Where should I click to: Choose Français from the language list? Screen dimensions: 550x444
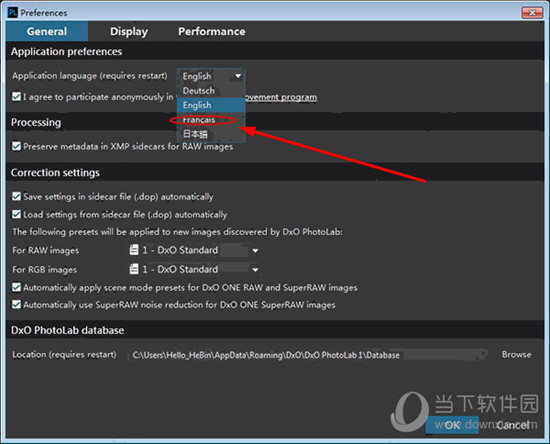click(211, 120)
